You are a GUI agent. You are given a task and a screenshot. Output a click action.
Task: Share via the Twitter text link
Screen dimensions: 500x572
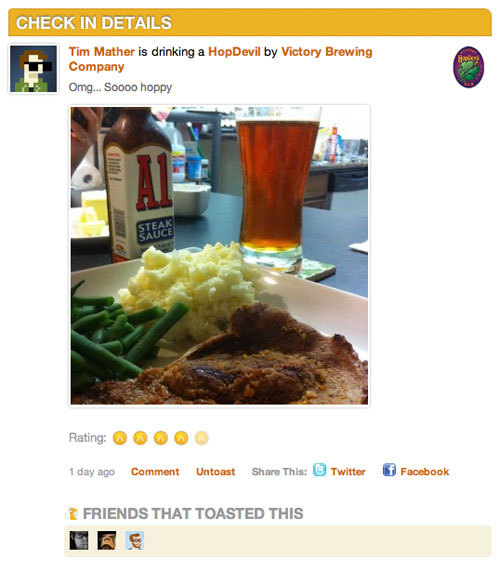click(x=348, y=472)
